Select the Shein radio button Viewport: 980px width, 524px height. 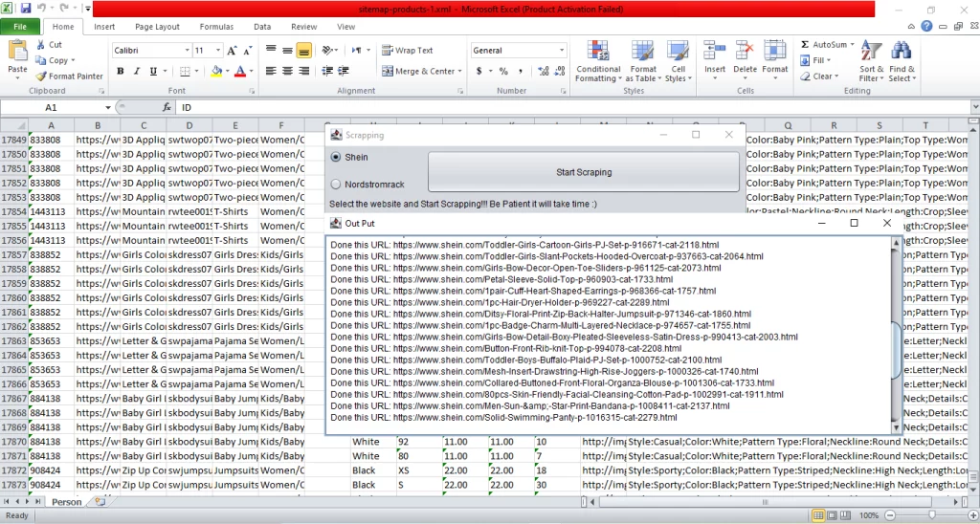click(x=336, y=158)
